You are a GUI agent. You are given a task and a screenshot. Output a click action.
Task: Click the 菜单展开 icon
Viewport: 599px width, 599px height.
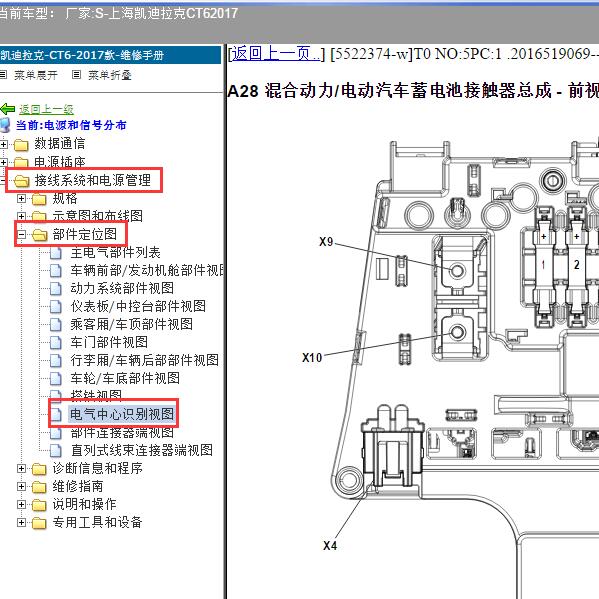tap(3, 74)
